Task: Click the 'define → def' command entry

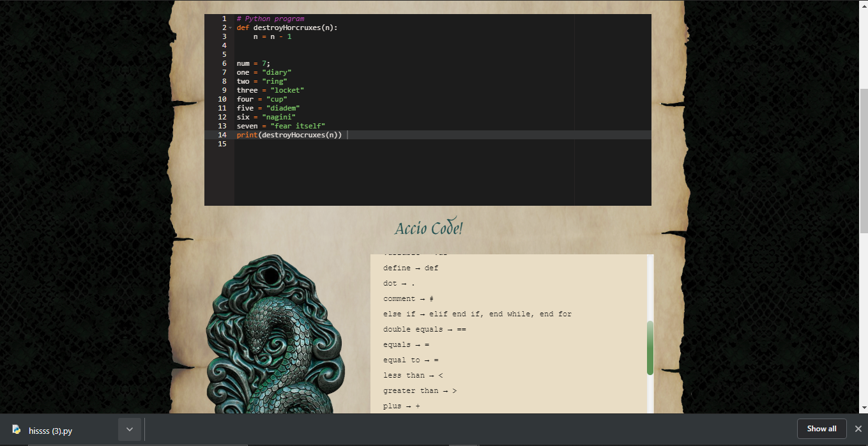Action: [x=411, y=268]
